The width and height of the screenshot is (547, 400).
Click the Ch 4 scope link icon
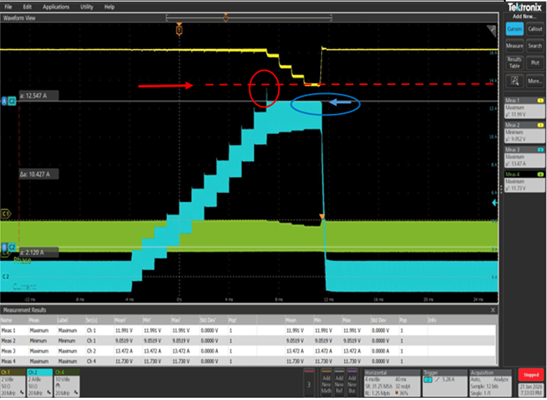(76, 393)
